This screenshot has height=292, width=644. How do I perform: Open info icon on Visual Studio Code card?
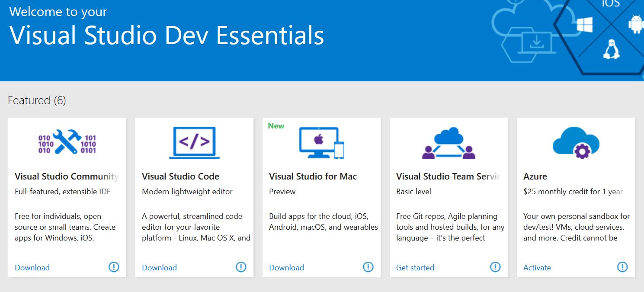[241, 267]
